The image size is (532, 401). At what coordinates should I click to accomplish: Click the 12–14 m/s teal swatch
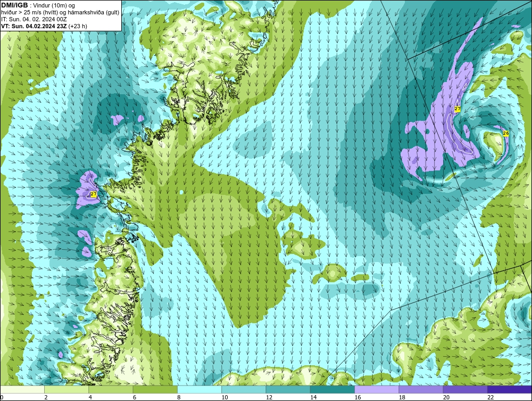[288, 389]
